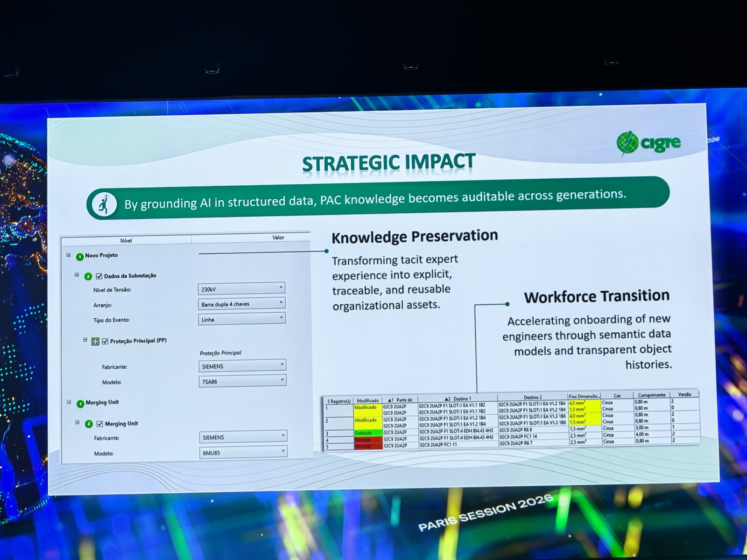Open the Tipo do Evento dropdown showing Linha
Image resolution: width=747 pixels, height=560 pixels.
[x=241, y=319]
